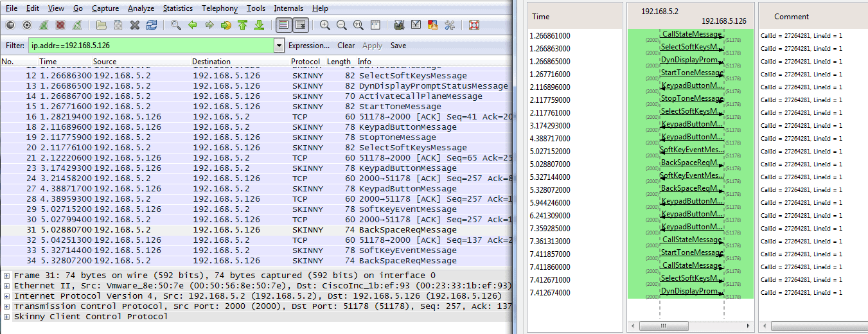Toggle auto scroll in live capture
The height and width of the screenshot is (334, 868).
300,25
